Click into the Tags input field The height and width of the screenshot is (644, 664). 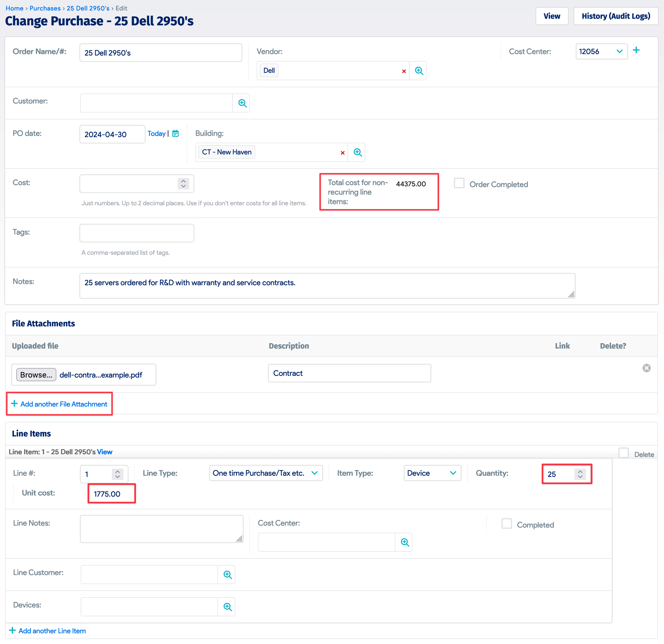(137, 233)
